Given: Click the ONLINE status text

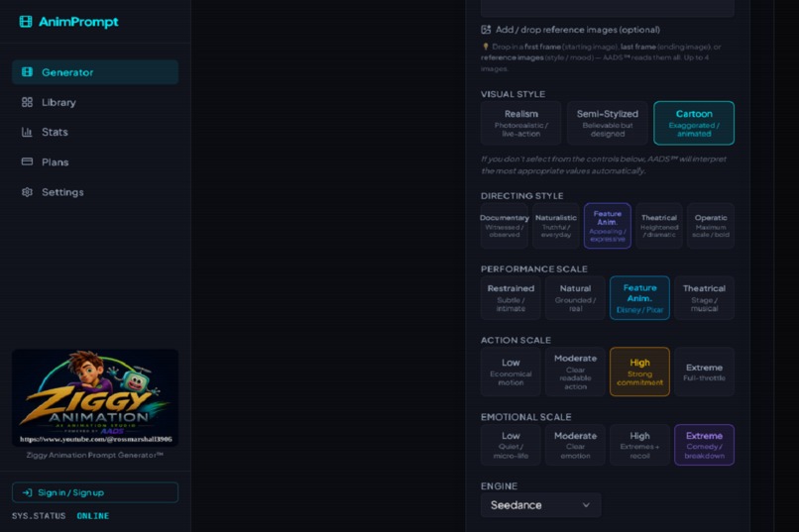Looking at the screenshot, I should point(93,516).
